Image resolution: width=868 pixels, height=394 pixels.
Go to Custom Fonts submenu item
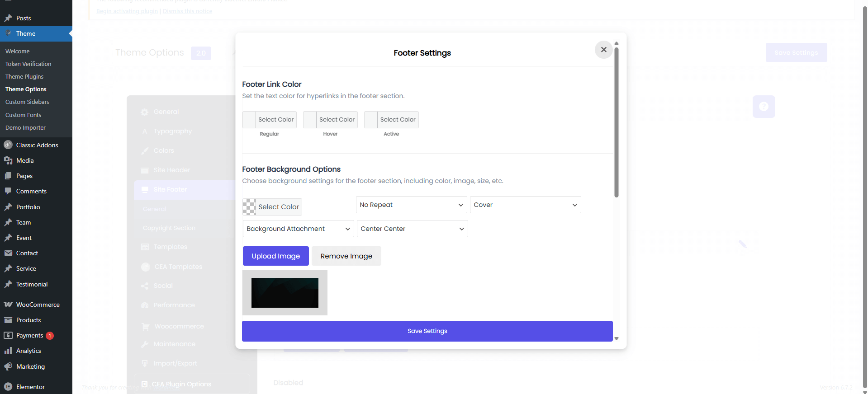click(x=23, y=115)
